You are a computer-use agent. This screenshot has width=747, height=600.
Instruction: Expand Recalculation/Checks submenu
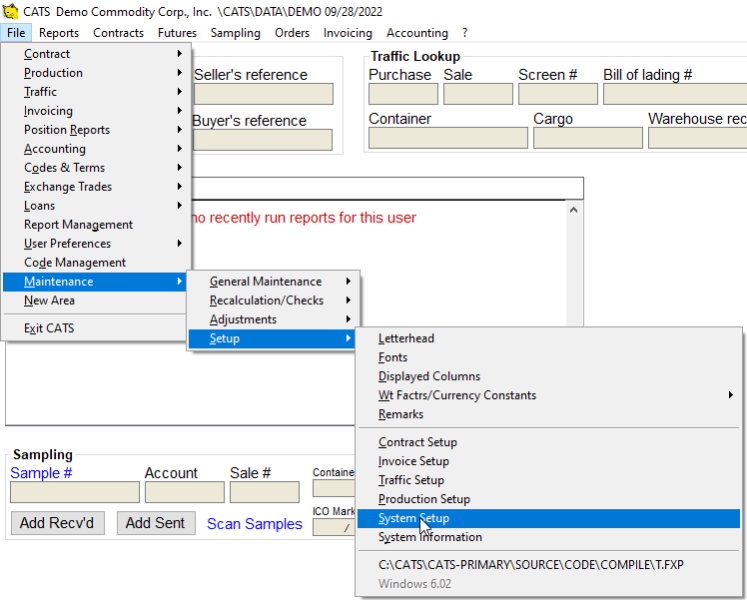(x=273, y=301)
